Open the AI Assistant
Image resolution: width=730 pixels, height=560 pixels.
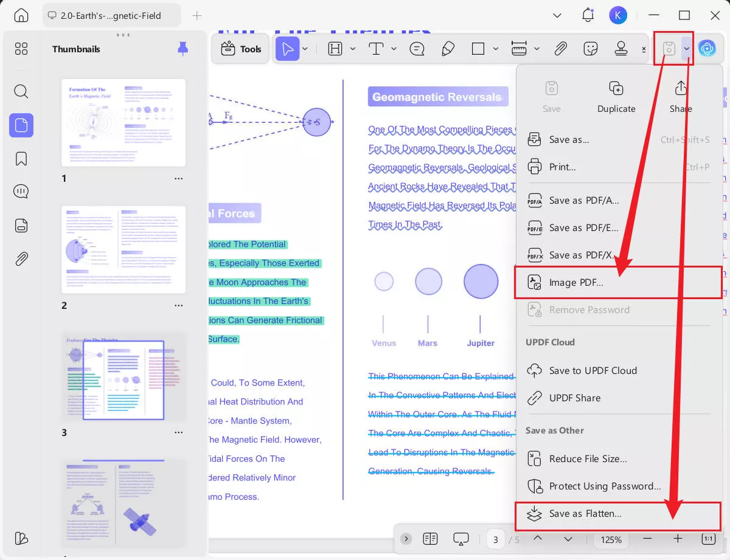(x=707, y=49)
